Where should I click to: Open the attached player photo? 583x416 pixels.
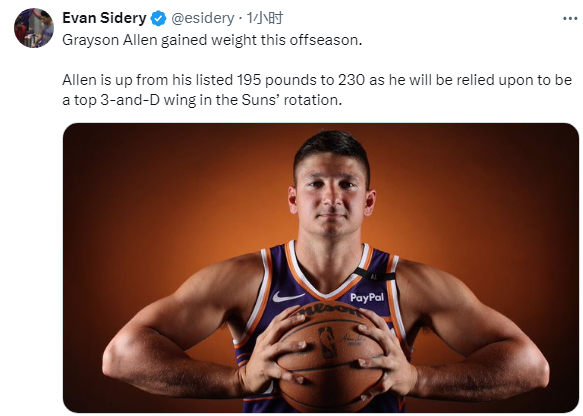321,267
